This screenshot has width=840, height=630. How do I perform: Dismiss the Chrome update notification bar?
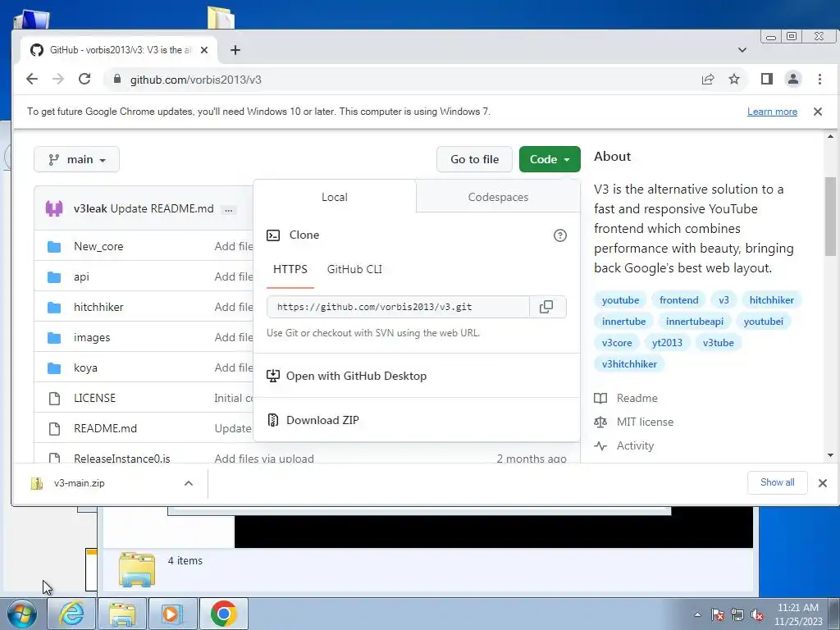(x=818, y=112)
